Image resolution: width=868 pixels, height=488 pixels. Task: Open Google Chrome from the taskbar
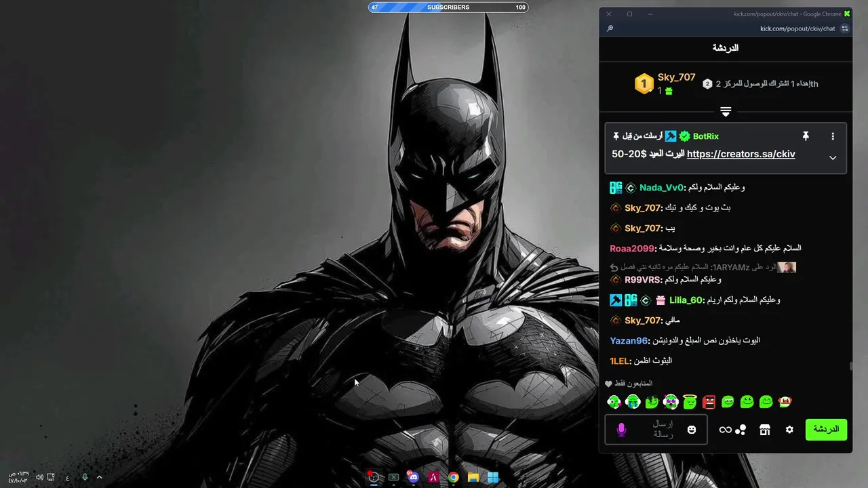[x=453, y=477]
